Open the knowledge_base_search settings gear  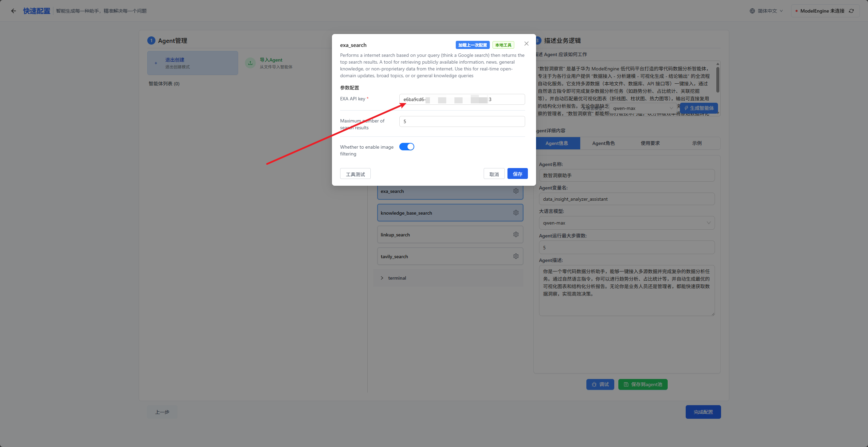tap(516, 213)
